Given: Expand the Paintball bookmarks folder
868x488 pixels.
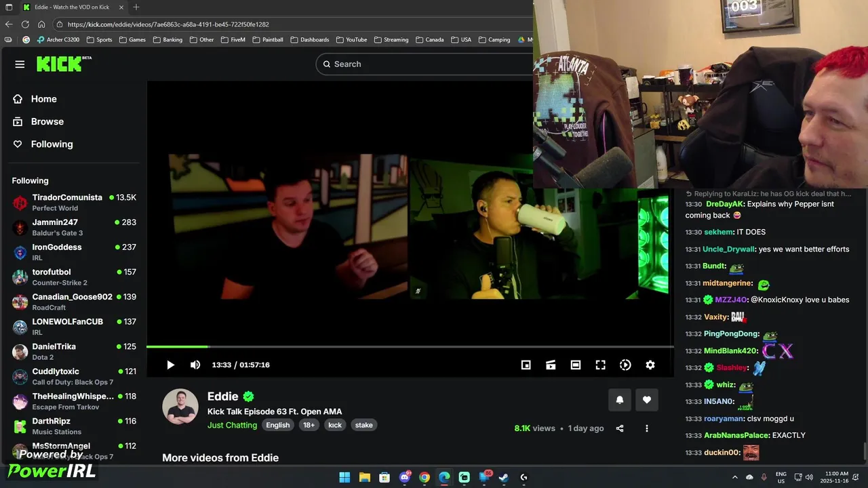Looking at the screenshot, I should [268, 40].
